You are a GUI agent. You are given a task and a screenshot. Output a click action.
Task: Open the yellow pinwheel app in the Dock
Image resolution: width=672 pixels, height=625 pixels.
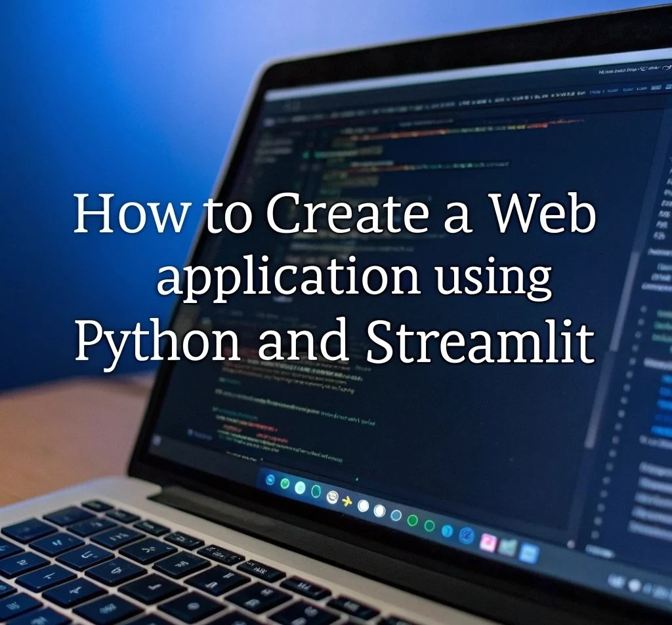pos(346,501)
